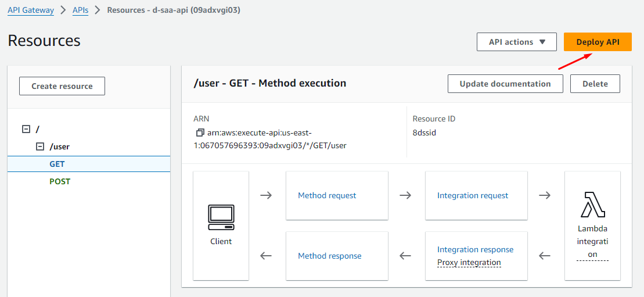Go to the APIs breadcrumb link

point(80,10)
